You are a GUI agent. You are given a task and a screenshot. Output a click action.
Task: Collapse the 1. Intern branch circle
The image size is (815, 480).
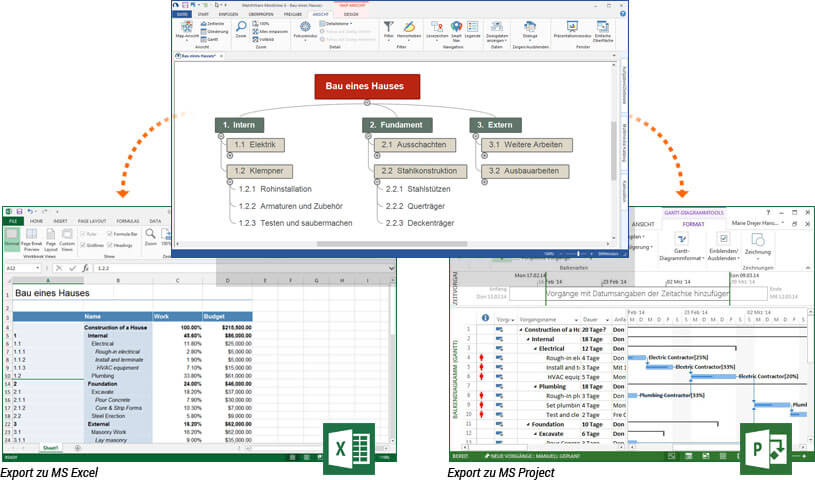(x=221, y=136)
